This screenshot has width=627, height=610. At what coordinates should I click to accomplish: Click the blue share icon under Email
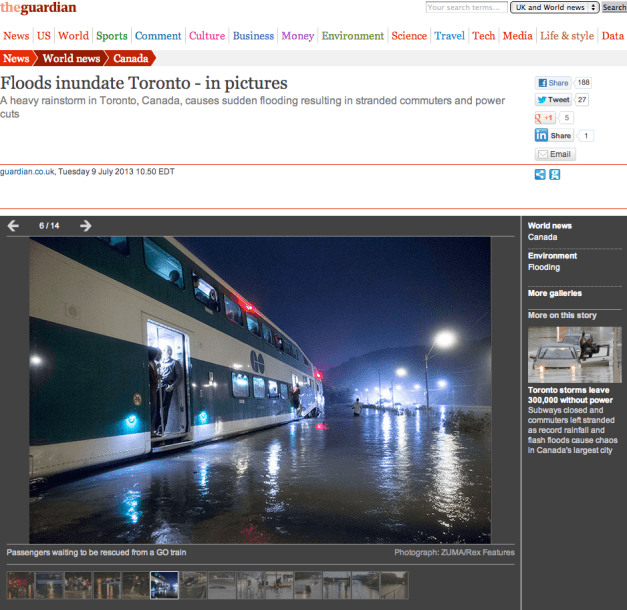[x=540, y=174]
